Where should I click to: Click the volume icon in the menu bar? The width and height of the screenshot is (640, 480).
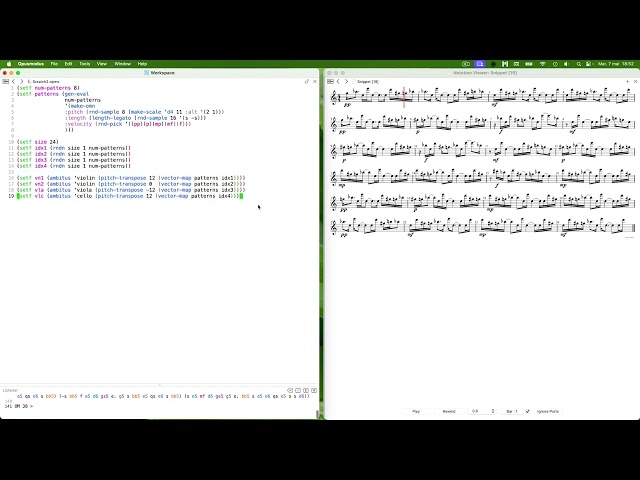(566, 64)
